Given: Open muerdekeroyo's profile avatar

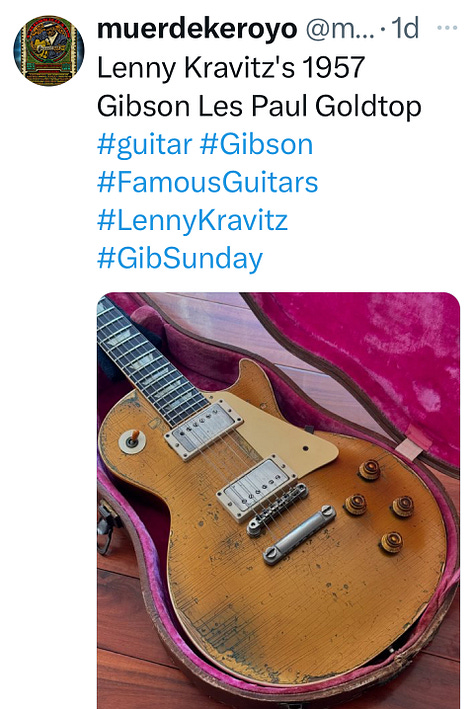Looking at the screenshot, I should [x=49, y=50].
